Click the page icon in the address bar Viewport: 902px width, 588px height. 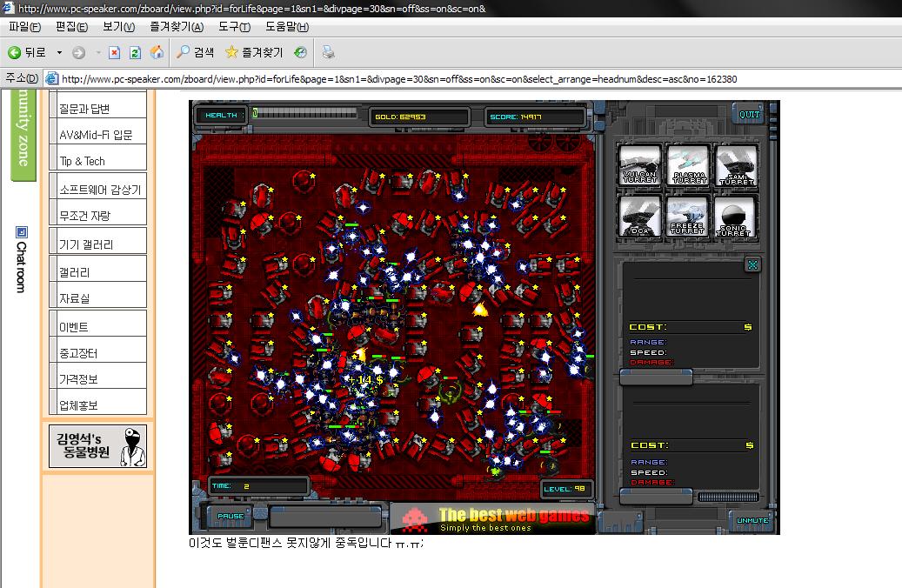[x=52, y=79]
